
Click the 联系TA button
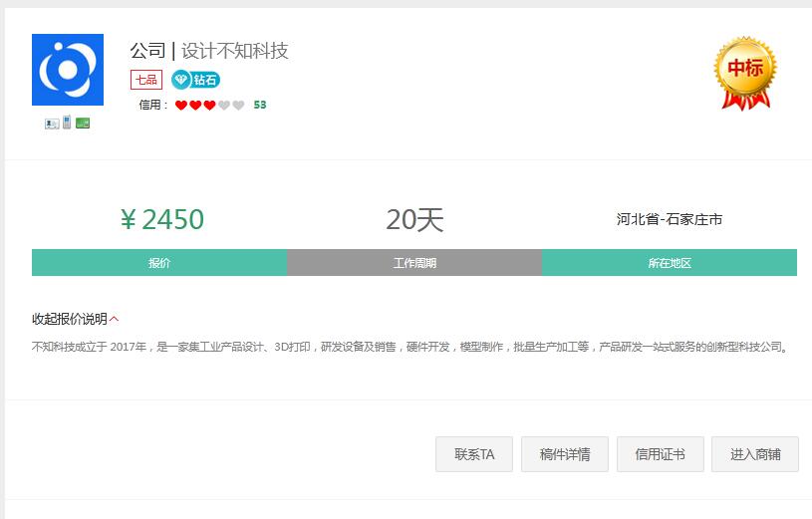click(474, 454)
